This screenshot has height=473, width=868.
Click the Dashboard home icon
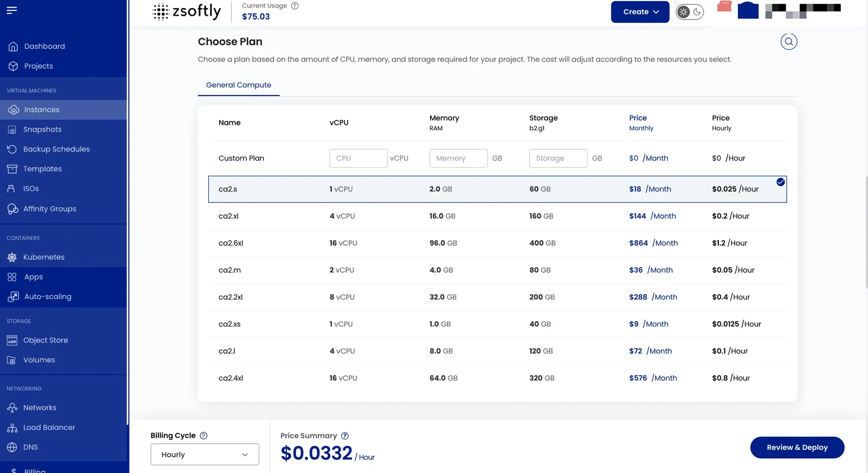pyautogui.click(x=13, y=47)
